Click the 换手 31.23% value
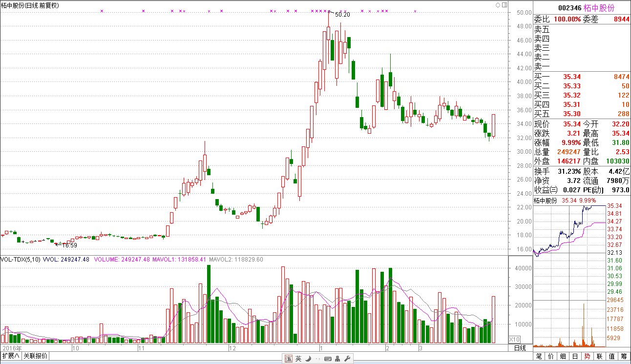631x364 pixels. [x=570, y=171]
